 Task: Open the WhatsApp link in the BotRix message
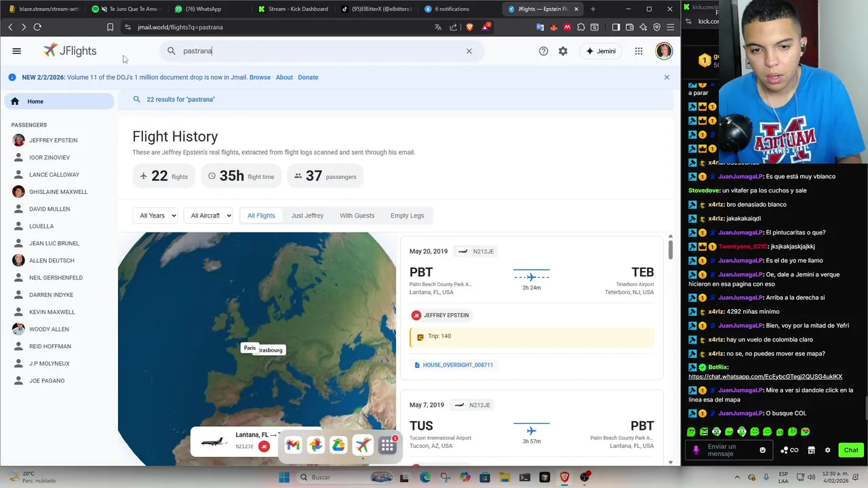point(765,376)
